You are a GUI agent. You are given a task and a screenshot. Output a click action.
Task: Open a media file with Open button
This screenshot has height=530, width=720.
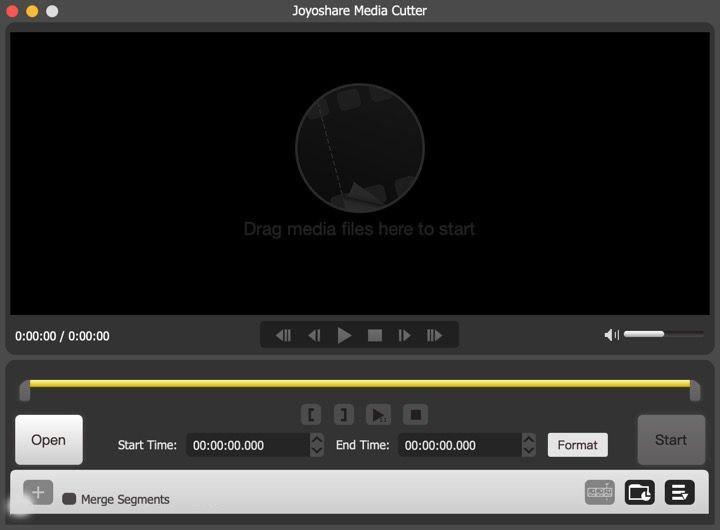[x=49, y=440]
